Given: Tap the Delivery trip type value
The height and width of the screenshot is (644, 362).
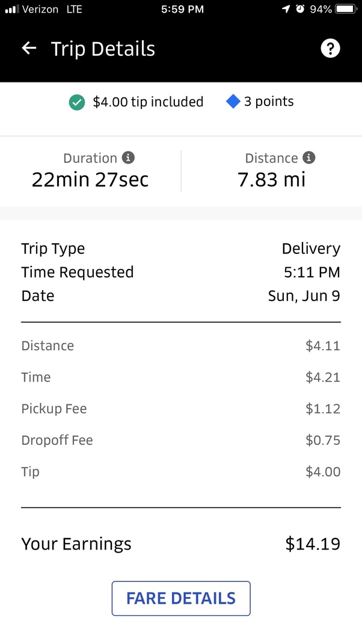Looking at the screenshot, I should [x=311, y=248].
